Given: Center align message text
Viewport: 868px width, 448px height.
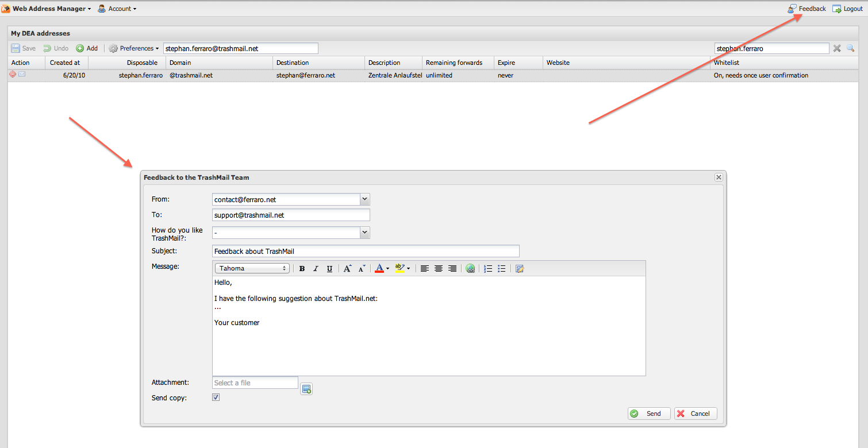Looking at the screenshot, I should [x=439, y=268].
